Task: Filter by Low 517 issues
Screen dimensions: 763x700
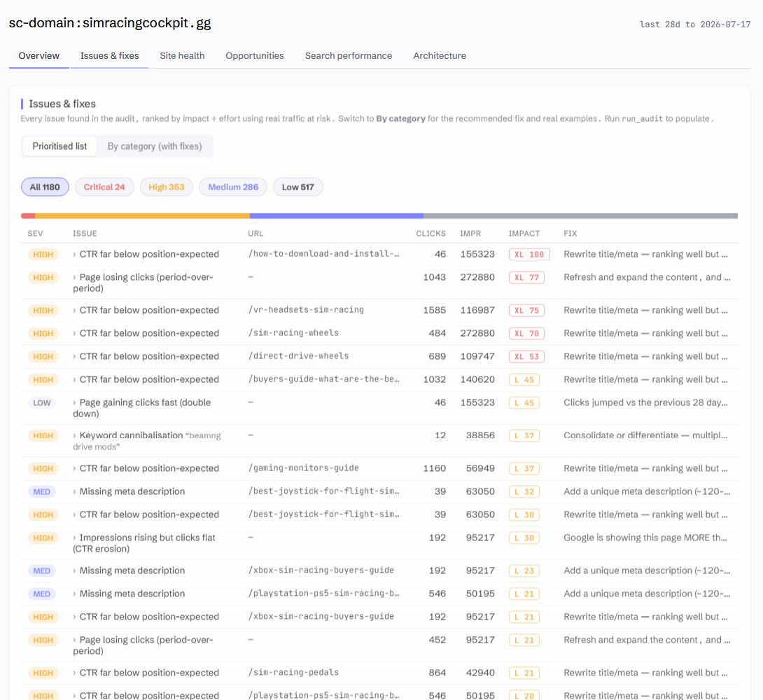Action: (297, 187)
